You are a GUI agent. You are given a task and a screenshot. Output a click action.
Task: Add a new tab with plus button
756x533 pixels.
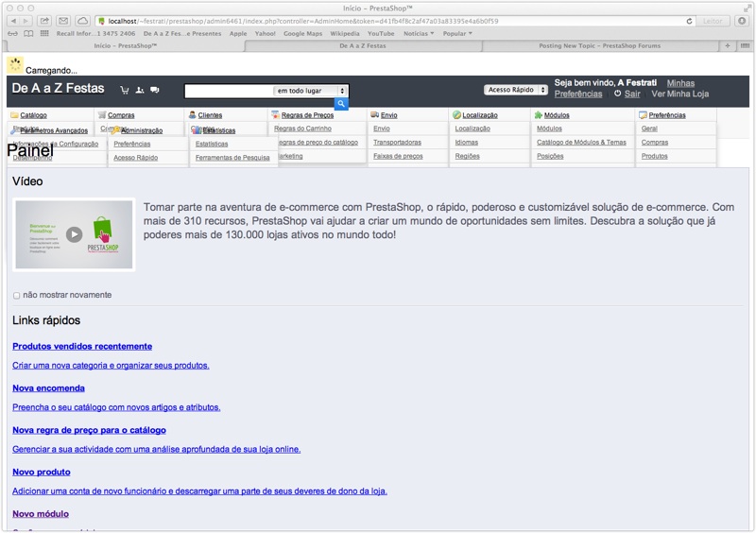[728, 45]
